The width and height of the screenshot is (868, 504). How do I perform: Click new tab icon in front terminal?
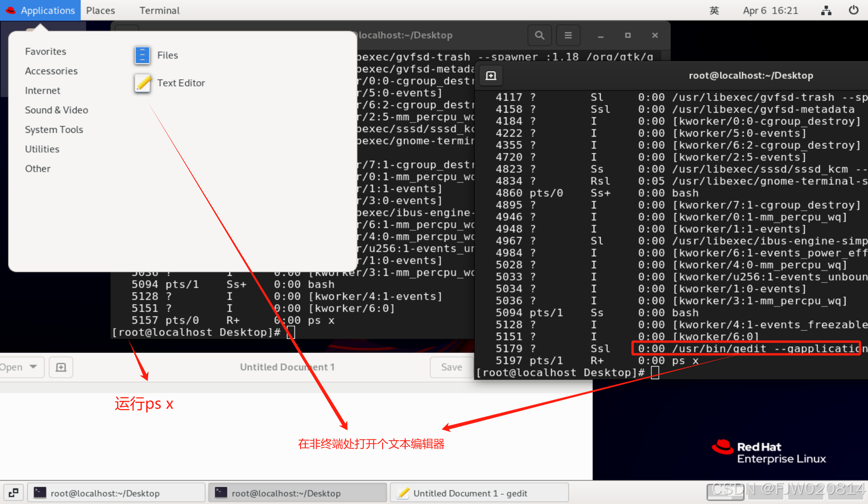491,76
